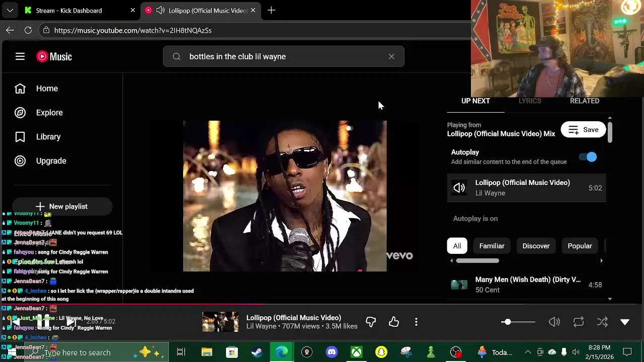Open Xbox app from the taskbar

point(356,352)
